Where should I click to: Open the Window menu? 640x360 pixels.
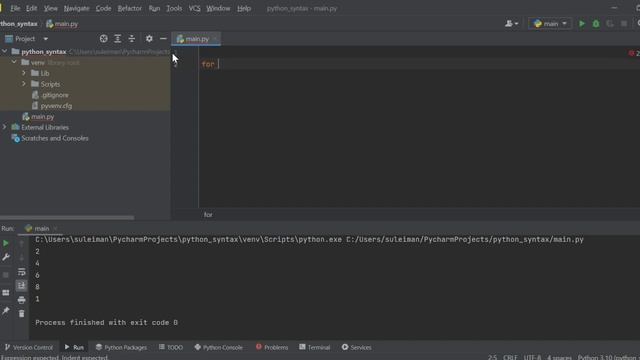218,8
